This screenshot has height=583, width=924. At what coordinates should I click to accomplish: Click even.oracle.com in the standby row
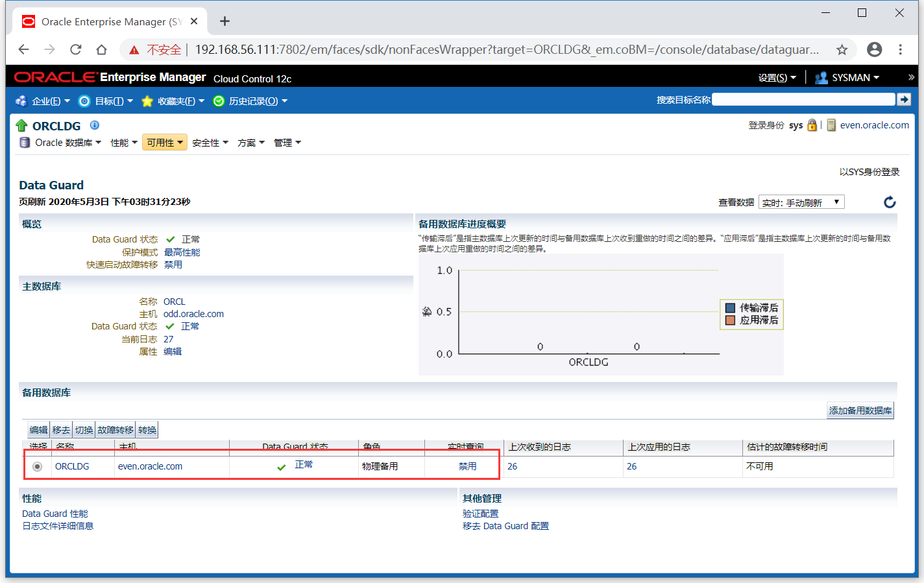click(150, 466)
